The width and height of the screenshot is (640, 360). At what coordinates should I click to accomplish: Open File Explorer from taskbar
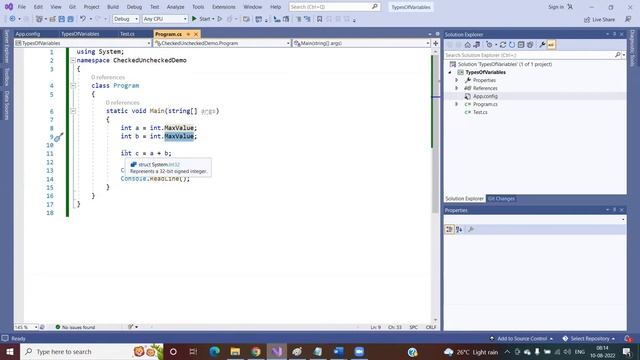236,351
